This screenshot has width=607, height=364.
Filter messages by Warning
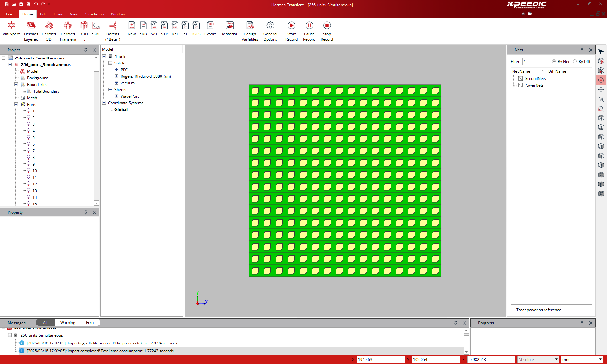coord(68,323)
